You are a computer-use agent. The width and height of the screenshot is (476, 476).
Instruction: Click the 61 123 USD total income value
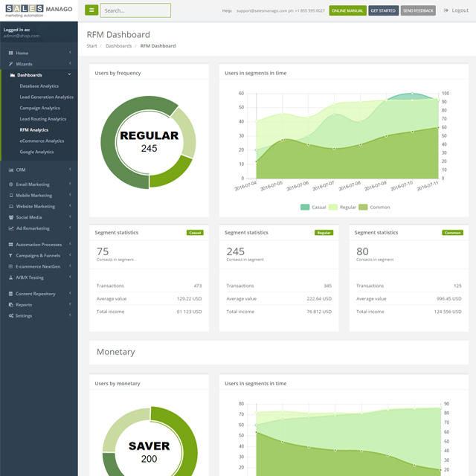(189, 312)
